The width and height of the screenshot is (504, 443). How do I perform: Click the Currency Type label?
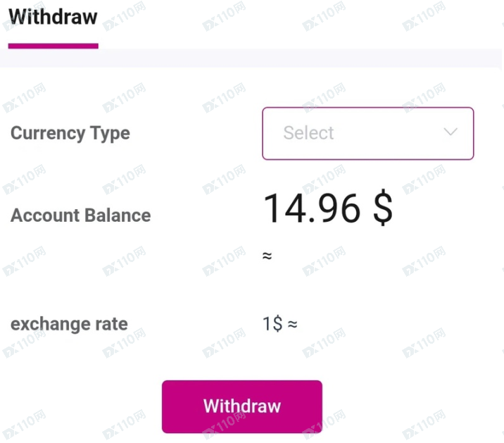70,134
